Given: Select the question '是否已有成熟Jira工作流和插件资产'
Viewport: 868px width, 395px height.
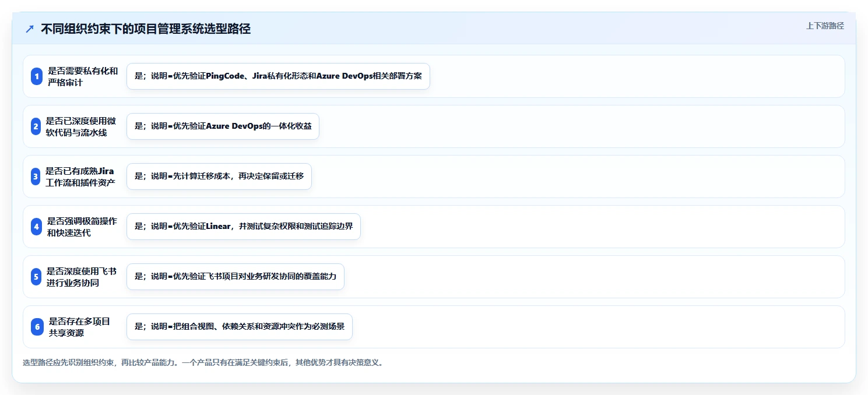Looking at the screenshot, I should click(x=80, y=177).
